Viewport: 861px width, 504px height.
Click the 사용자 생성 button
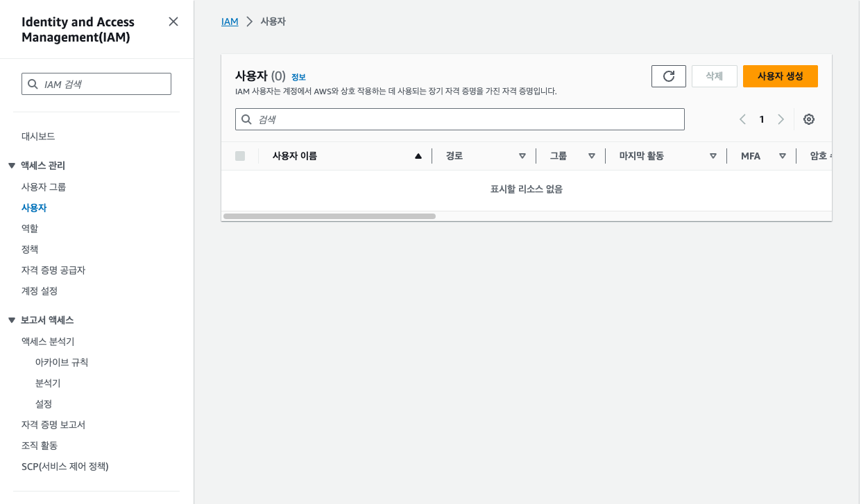(x=781, y=76)
